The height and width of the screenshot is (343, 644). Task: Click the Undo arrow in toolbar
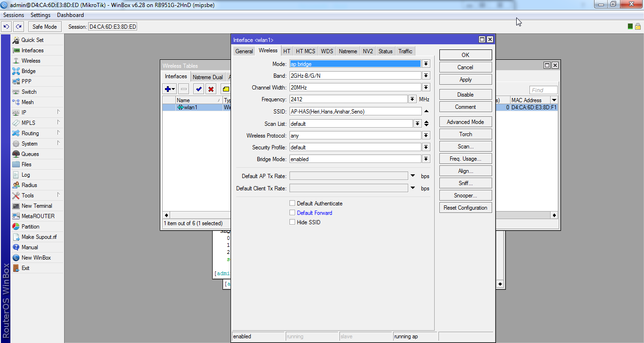point(7,27)
